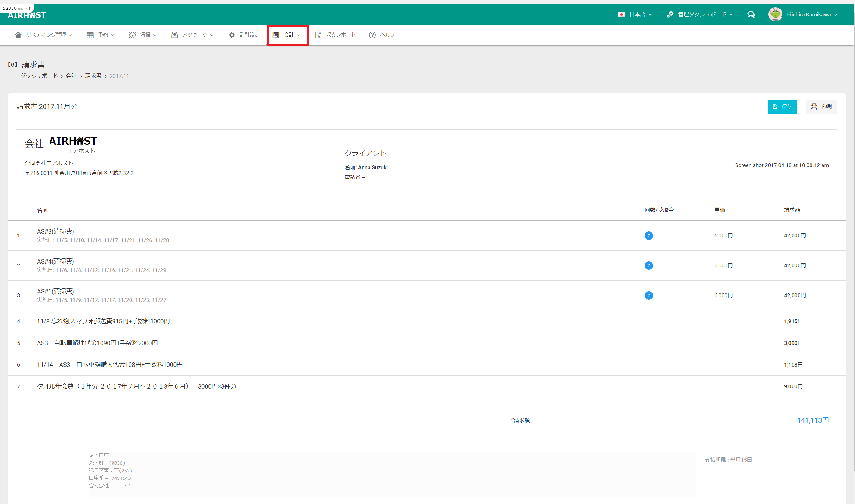Click the question mark ヘルプ icon
The image size is (855, 504).
coord(372,35)
